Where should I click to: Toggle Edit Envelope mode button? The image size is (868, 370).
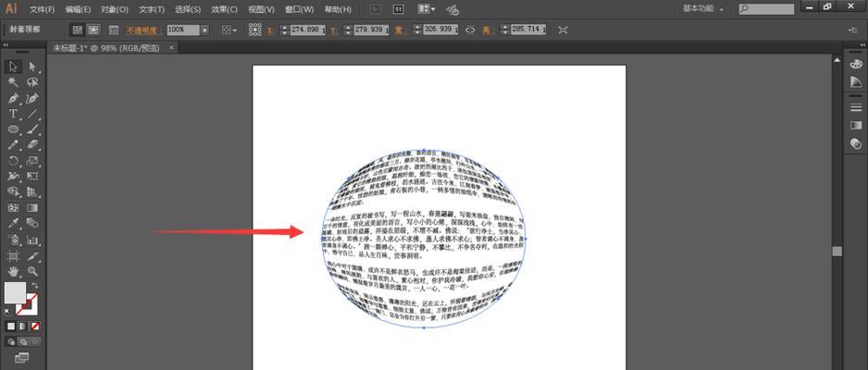pos(77,30)
